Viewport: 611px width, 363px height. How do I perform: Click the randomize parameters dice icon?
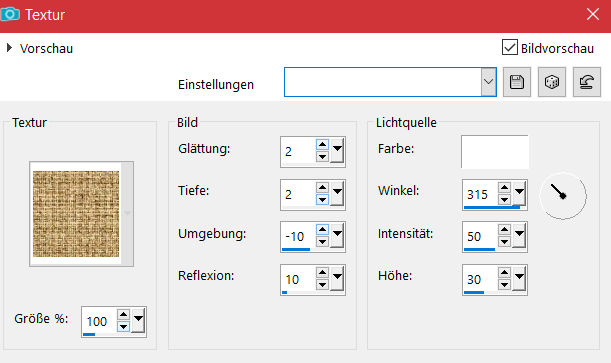(552, 82)
